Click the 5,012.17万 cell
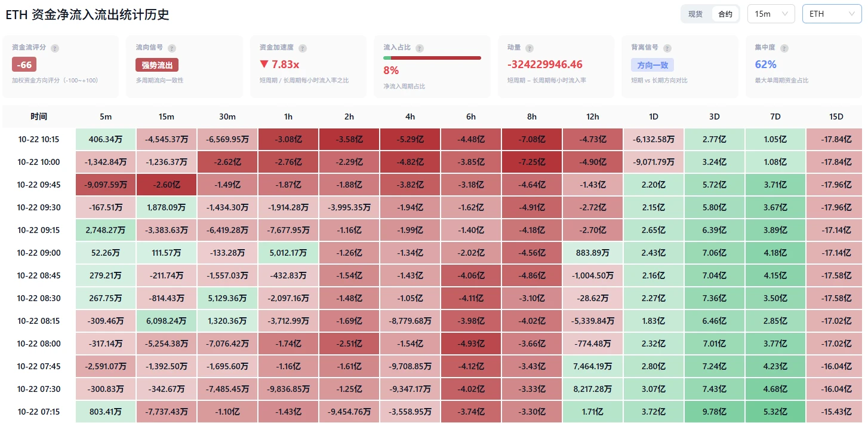The image size is (868, 423). (288, 253)
